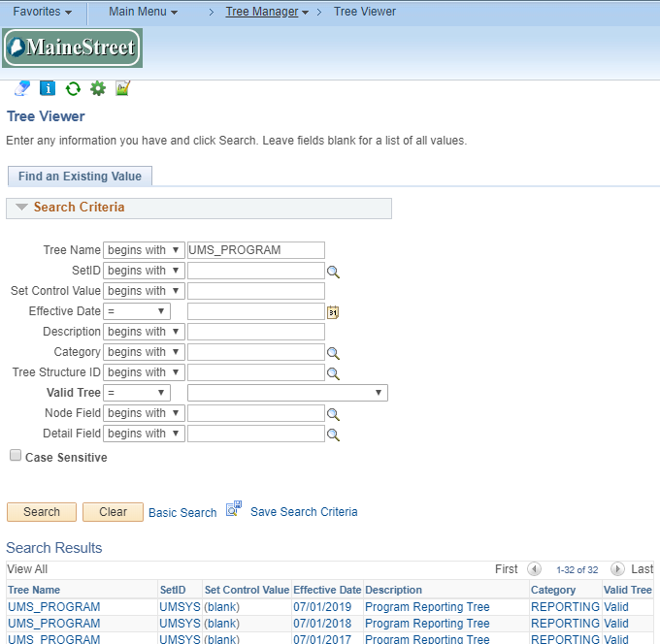Sort by SetID column header
Image resolution: width=660 pixels, height=644 pixels.
pyautogui.click(x=173, y=590)
